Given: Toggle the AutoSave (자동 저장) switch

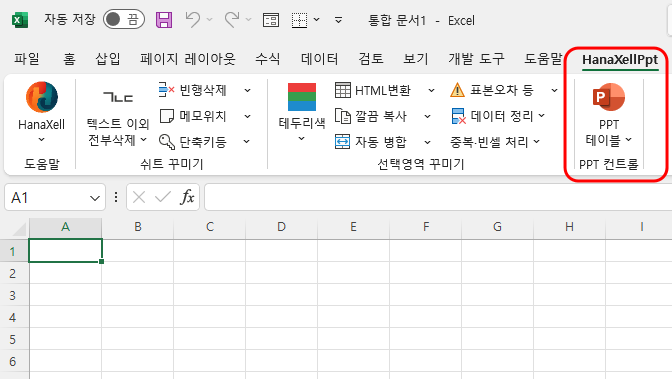Looking at the screenshot, I should point(123,19).
